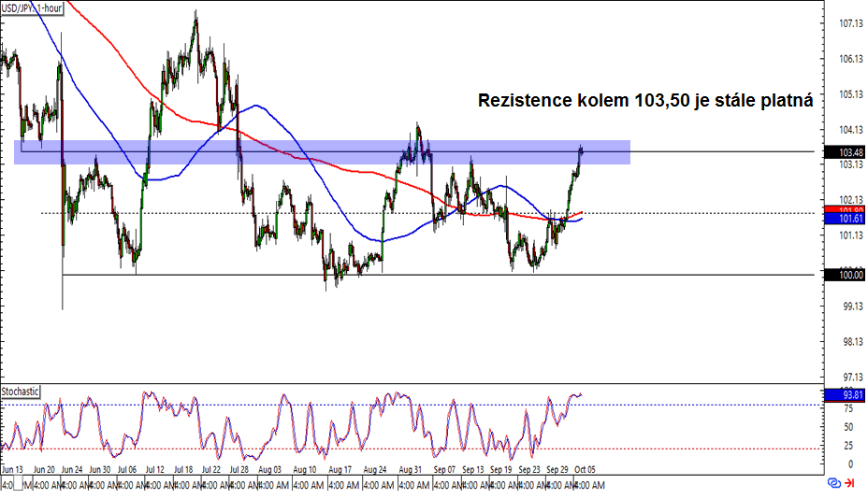Click the Aug 17 date label
This screenshot has height=499, width=868.
point(340,469)
